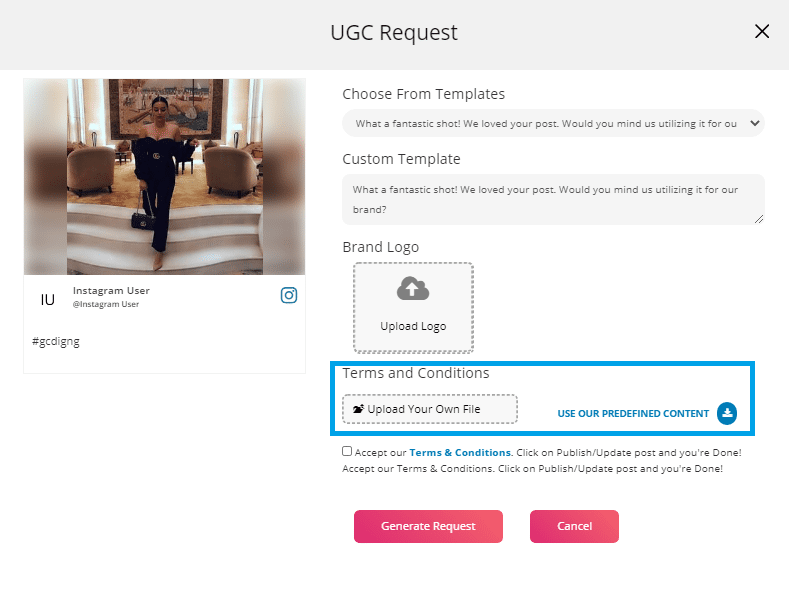This screenshot has width=789, height=589.
Task: Click the bold Instagram User name
Action: tap(111, 290)
